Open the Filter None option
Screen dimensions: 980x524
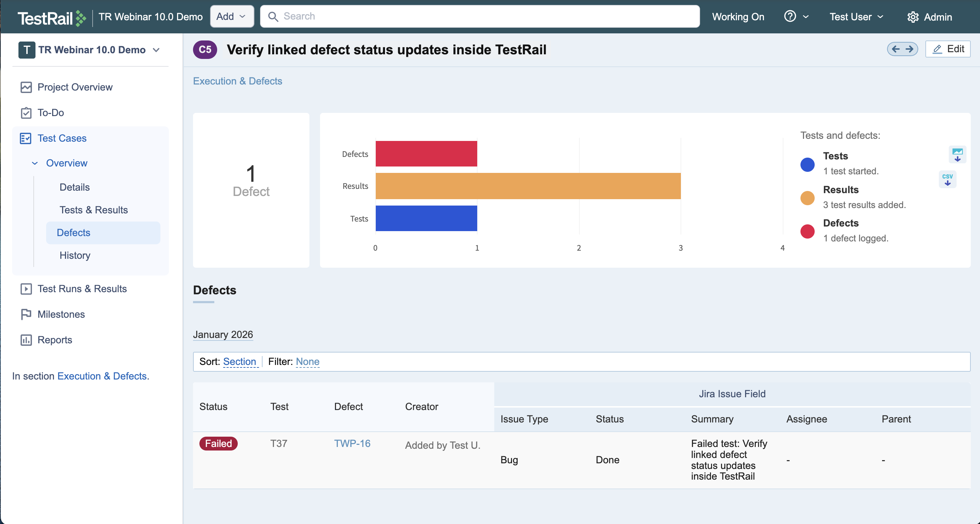coord(307,361)
